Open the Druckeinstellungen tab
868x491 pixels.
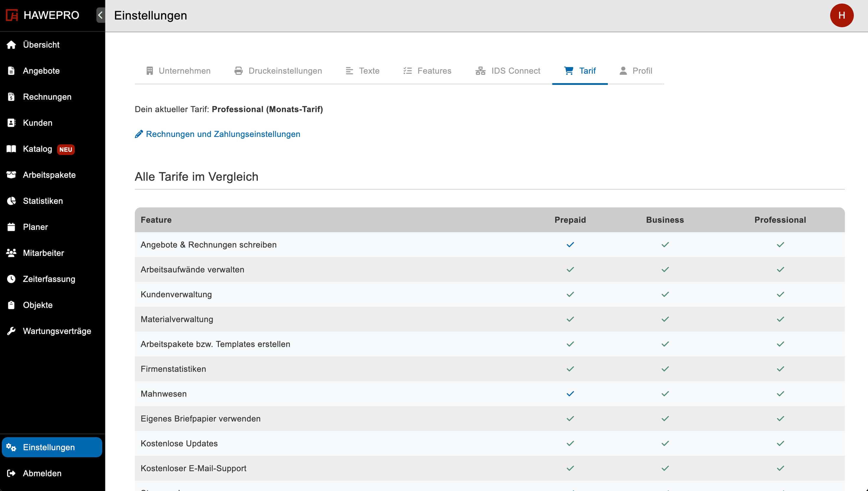coord(278,71)
